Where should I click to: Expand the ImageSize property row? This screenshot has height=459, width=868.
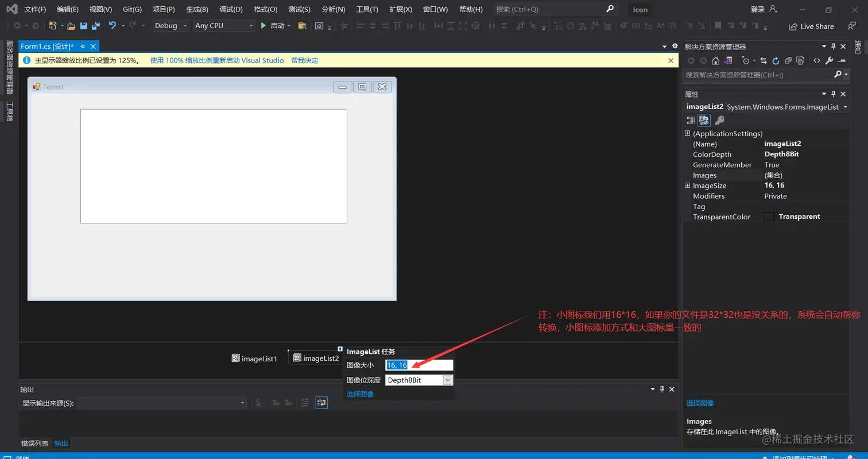pyautogui.click(x=687, y=186)
